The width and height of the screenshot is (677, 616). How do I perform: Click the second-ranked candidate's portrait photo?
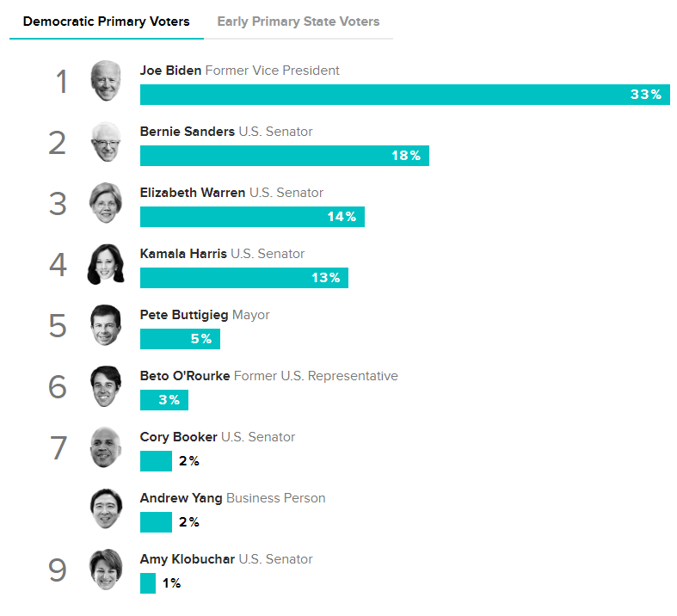107,142
